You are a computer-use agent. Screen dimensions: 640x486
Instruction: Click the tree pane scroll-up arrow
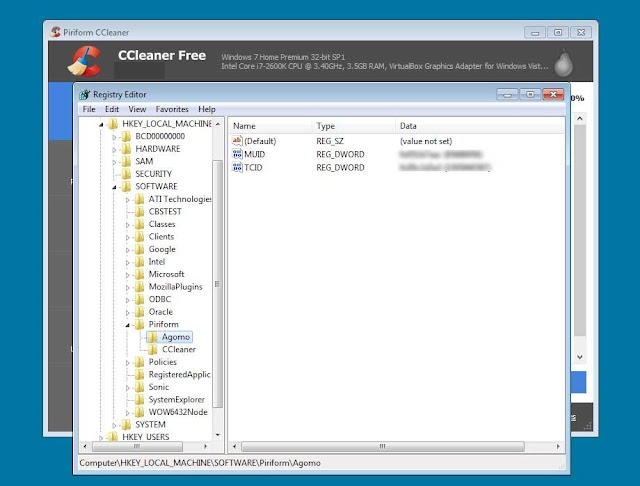tap(218, 124)
